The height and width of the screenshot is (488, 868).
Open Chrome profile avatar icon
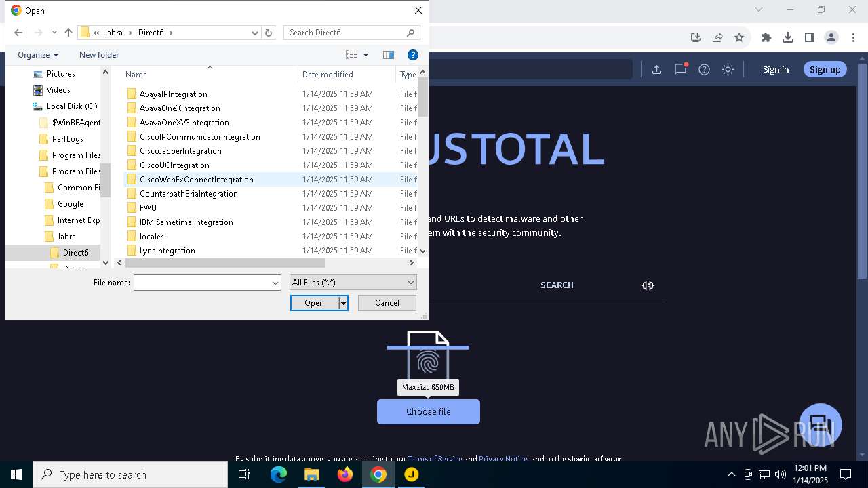[x=831, y=38]
